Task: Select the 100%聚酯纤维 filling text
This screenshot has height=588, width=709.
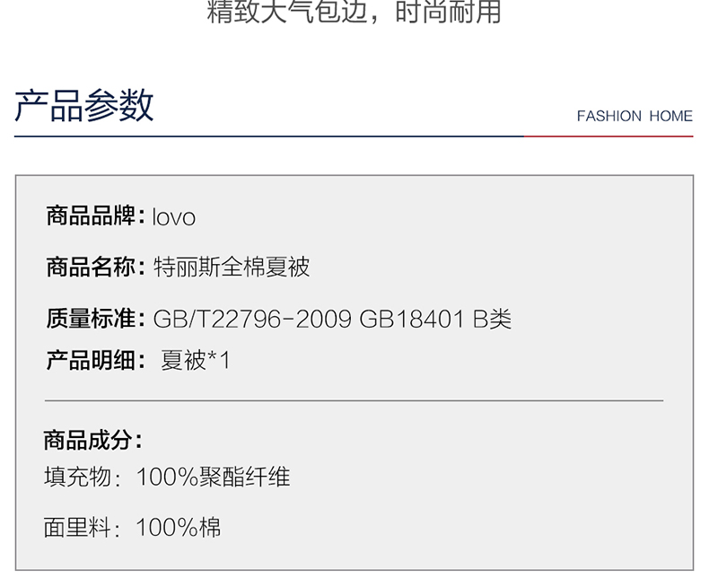Action: [x=213, y=478]
